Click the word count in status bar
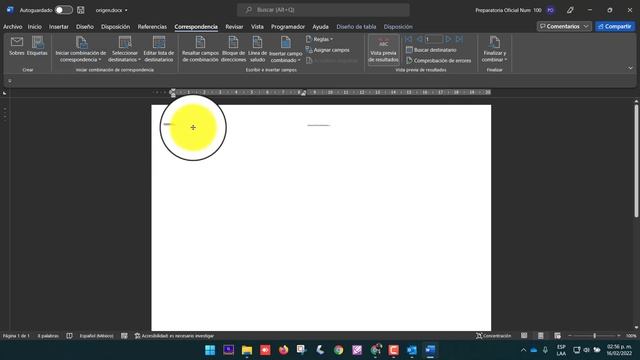 click(x=48, y=336)
